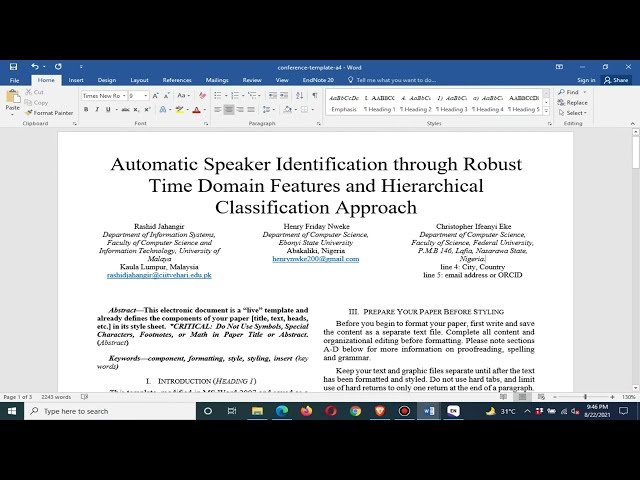Expand the Styles gallery more arrow

click(546, 111)
